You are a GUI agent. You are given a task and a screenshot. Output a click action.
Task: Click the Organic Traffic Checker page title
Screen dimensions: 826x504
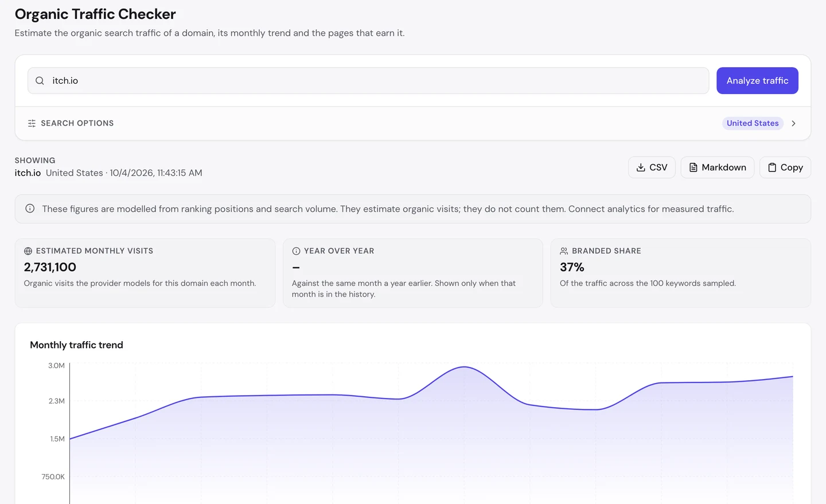click(95, 14)
